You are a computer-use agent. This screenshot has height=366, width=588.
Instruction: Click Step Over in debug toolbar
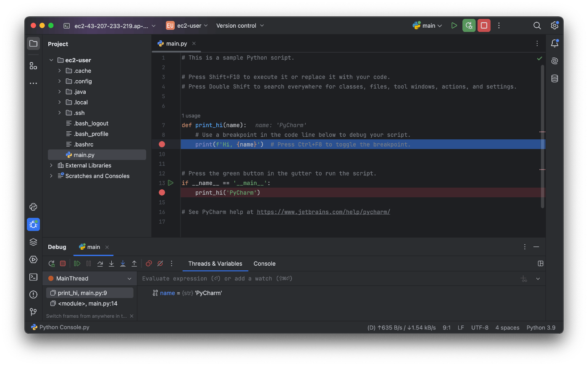coord(100,264)
